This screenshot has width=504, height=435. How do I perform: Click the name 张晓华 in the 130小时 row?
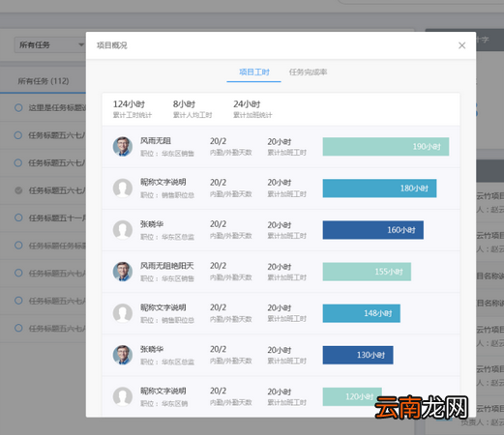click(x=152, y=349)
